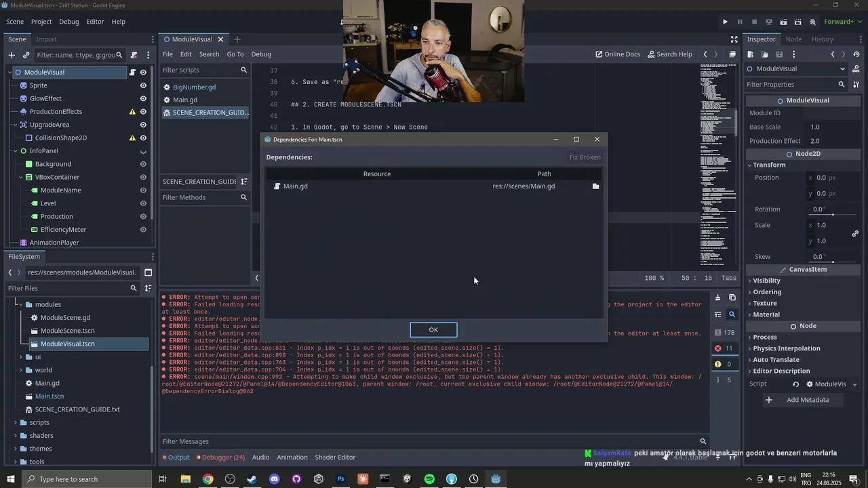
Task: Collapse the ModuleVisual root node
Action: tap(10, 73)
